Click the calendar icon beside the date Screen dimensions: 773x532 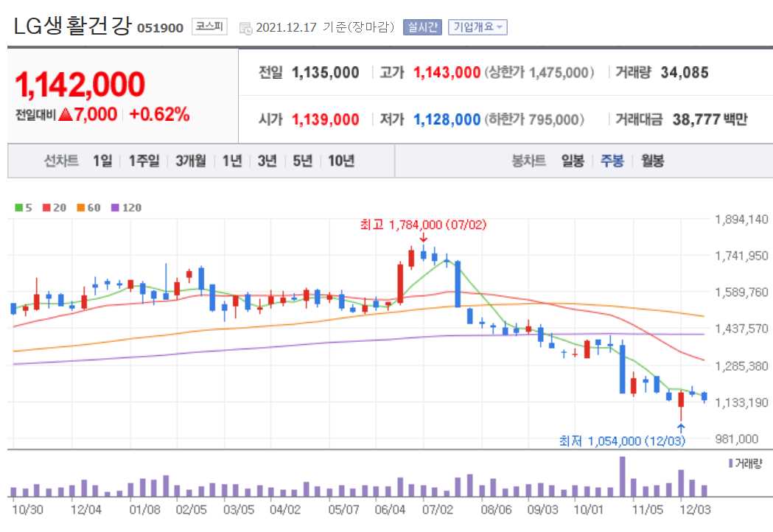pos(246,27)
